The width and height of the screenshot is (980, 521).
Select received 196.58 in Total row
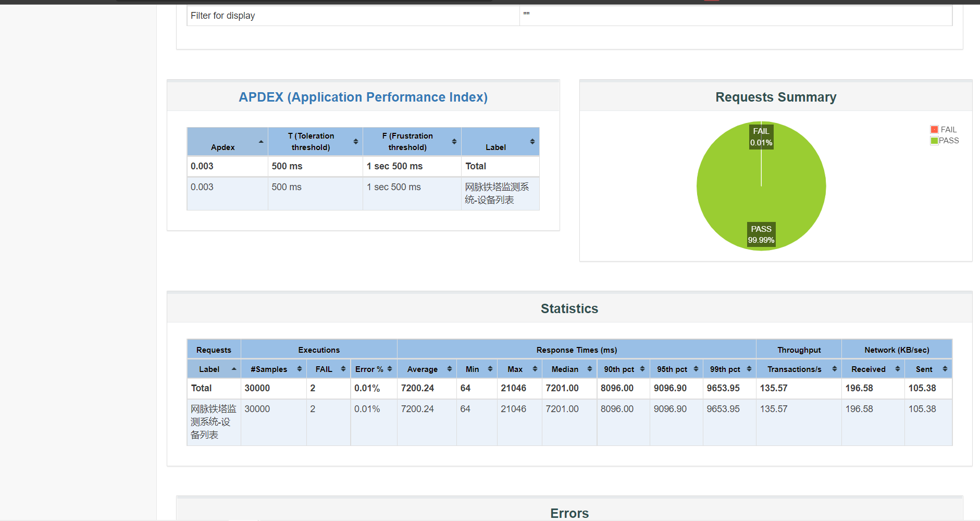pos(859,388)
